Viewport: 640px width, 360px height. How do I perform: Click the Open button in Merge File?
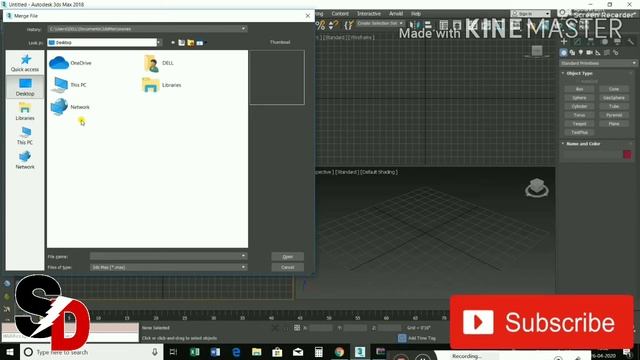(288, 256)
